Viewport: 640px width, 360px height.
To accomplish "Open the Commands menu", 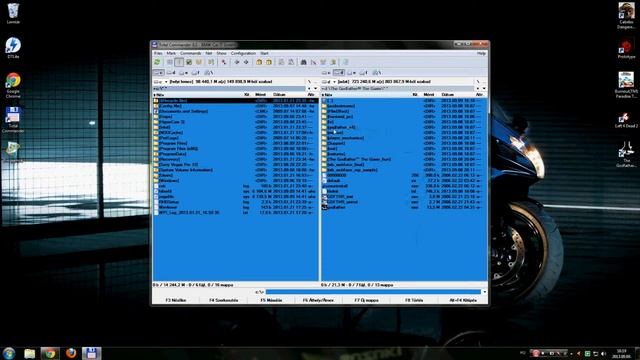I will coord(190,53).
